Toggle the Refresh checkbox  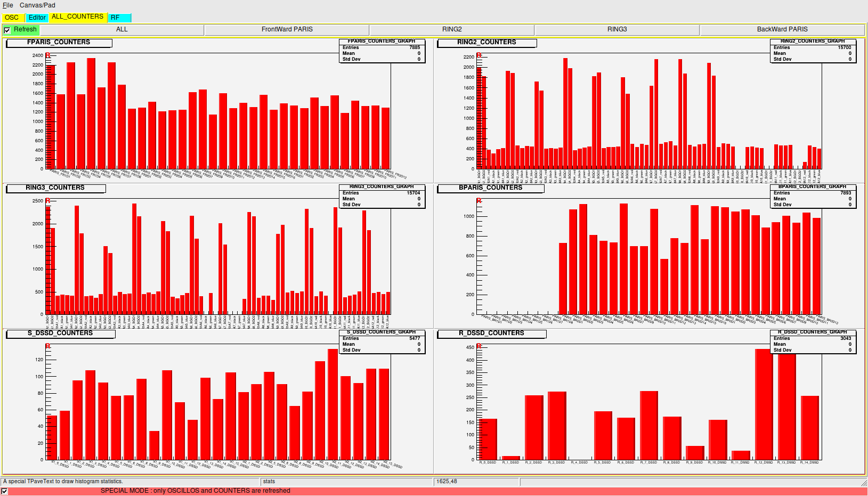tap(7, 30)
